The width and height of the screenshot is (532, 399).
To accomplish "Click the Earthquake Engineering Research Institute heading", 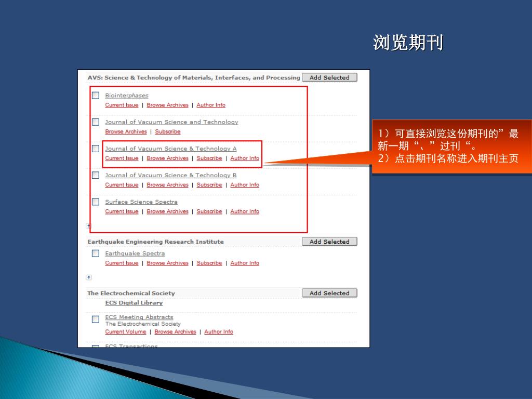I will click(x=156, y=242).
